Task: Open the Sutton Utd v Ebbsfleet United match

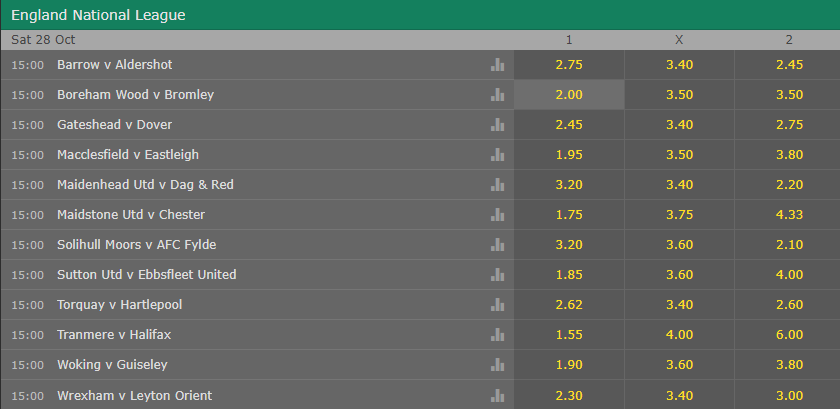Action: [x=147, y=275]
